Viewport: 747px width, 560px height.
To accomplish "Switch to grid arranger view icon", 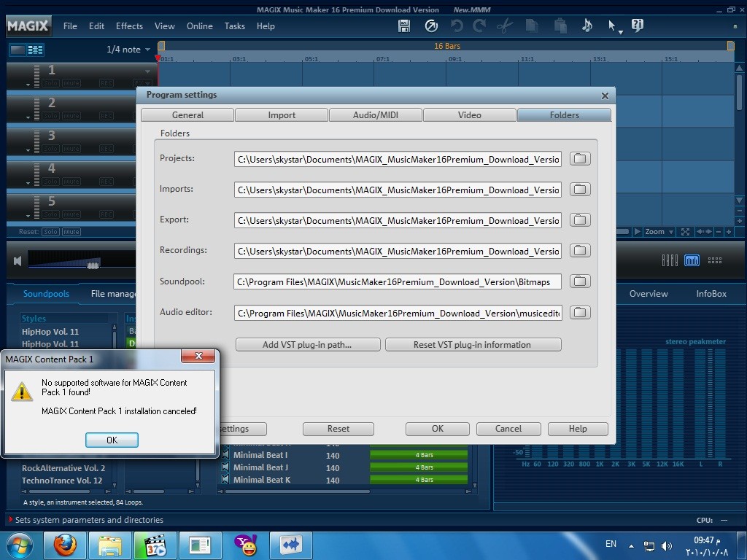I will [35, 50].
